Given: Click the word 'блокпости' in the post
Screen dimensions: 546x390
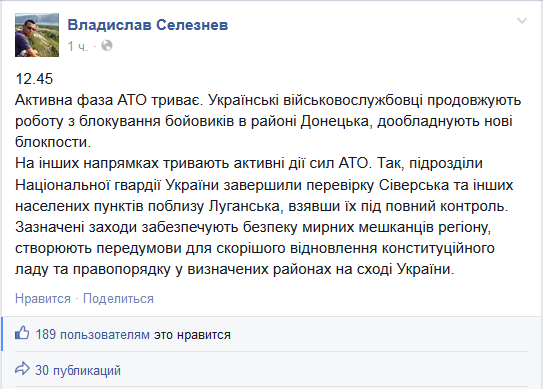Looking at the screenshot, I should 52,142.
